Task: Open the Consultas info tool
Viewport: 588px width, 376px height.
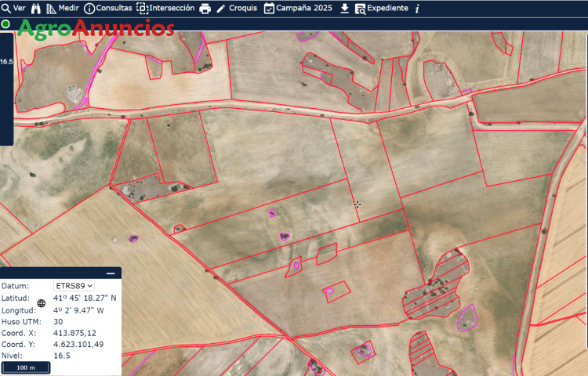Action: tap(107, 8)
